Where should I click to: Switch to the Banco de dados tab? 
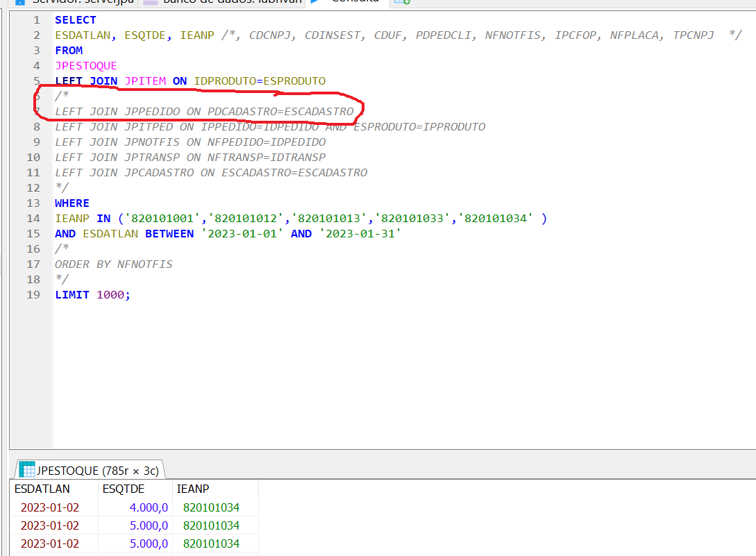click(222, 2)
